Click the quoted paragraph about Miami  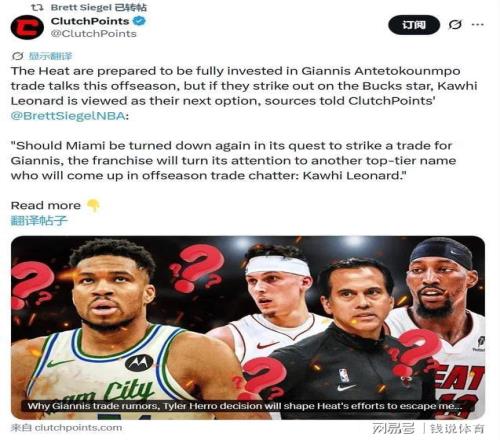tap(233, 160)
